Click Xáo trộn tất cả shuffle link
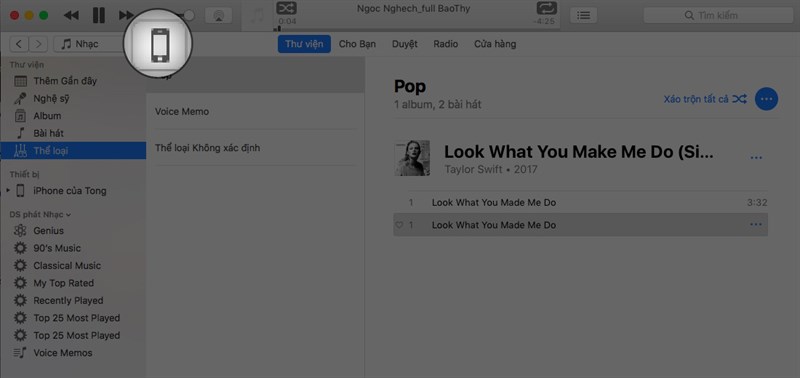800x378 pixels. pos(705,99)
